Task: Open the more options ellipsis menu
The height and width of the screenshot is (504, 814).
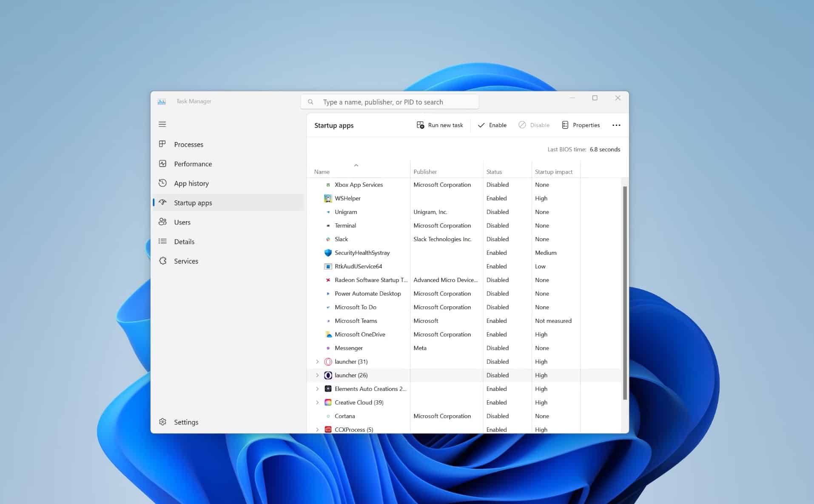Action: [616, 125]
